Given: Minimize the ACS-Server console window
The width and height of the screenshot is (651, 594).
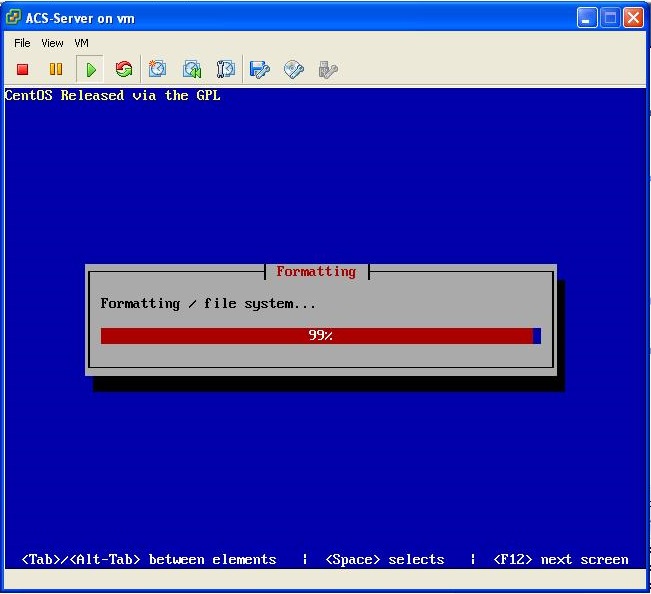Looking at the screenshot, I should pyautogui.click(x=587, y=18).
